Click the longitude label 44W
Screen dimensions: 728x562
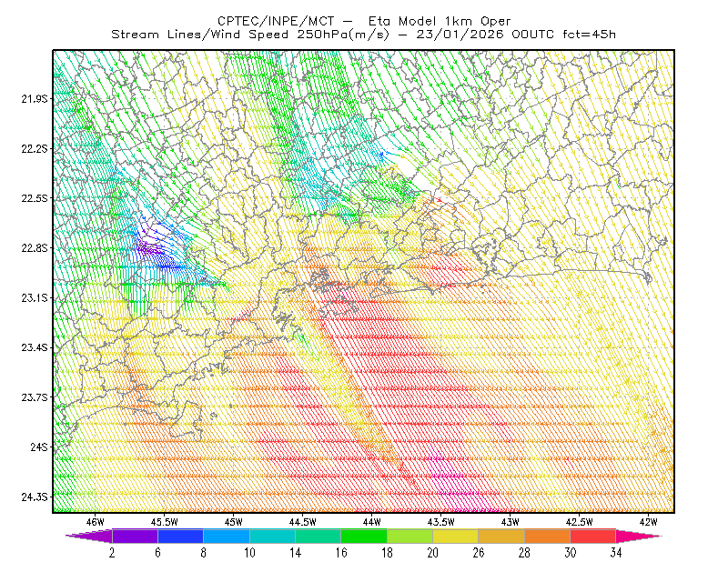tap(371, 522)
